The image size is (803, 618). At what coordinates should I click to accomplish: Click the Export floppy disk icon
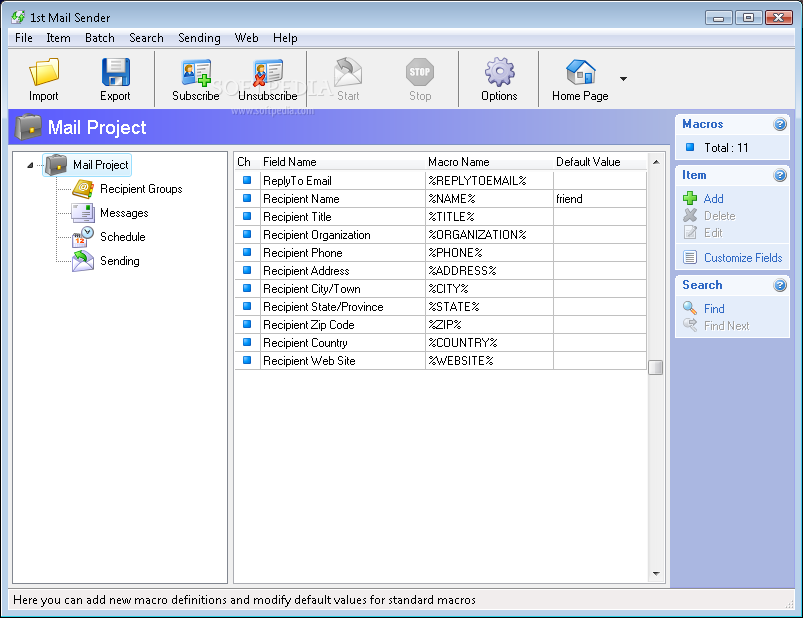tap(116, 72)
